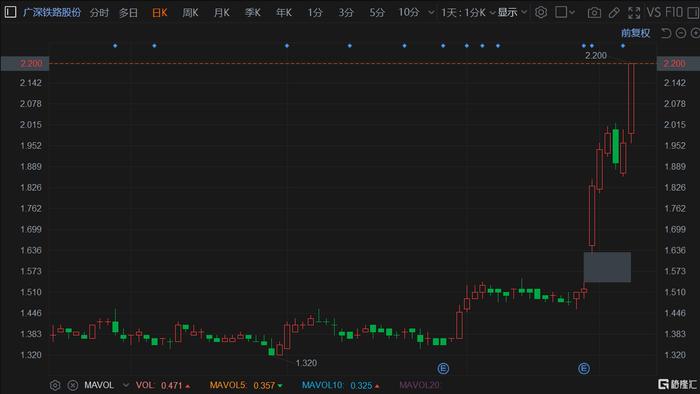Remove the MAVOL indicator with X icon

(73, 385)
